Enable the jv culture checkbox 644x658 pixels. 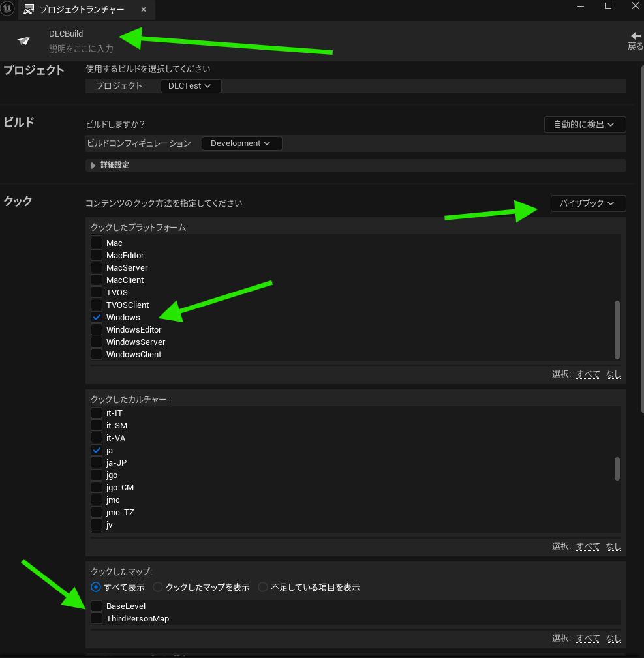tap(97, 524)
